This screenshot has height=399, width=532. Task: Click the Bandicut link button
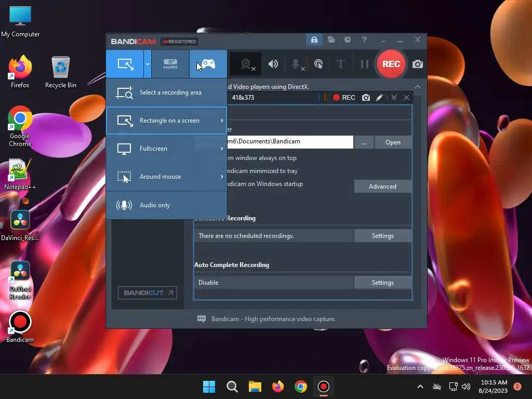click(x=148, y=293)
